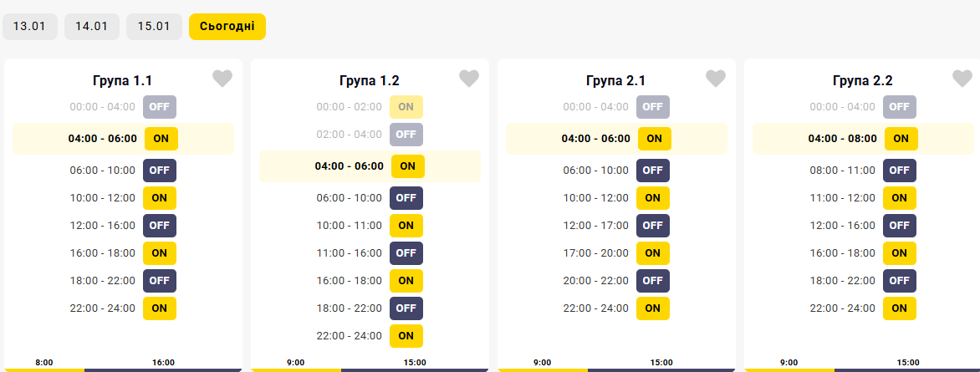Click OFF badge for Група 2.1 12:00 - 17:00

(x=653, y=226)
